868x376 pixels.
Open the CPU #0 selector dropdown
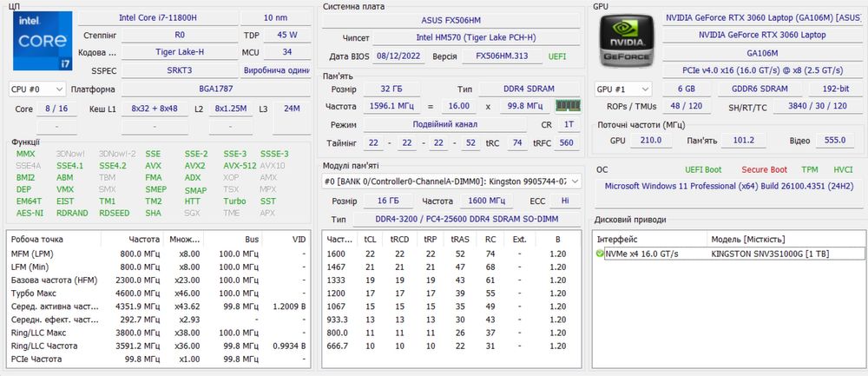click(x=37, y=89)
